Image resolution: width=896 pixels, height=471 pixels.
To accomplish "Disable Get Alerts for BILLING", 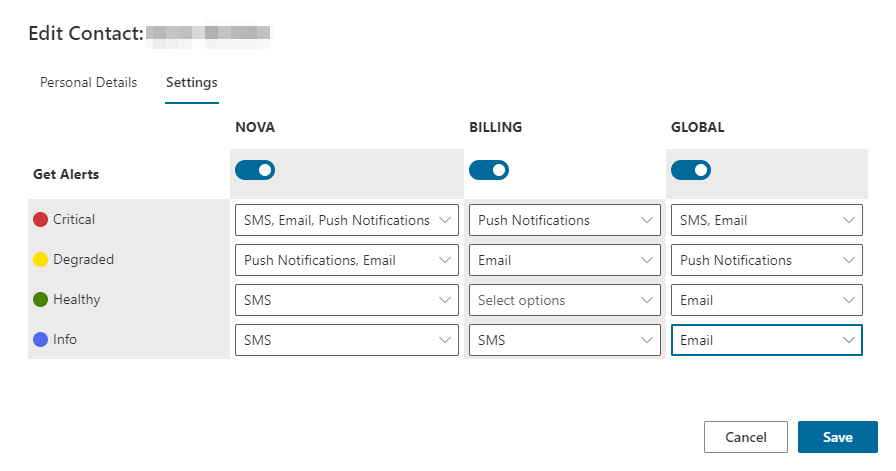I will point(489,171).
